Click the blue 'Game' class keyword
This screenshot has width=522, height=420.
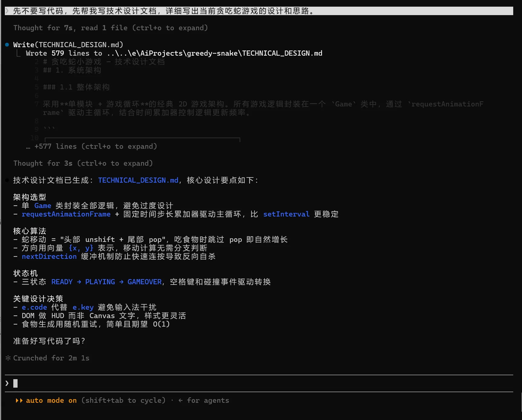[x=43, y=206]
